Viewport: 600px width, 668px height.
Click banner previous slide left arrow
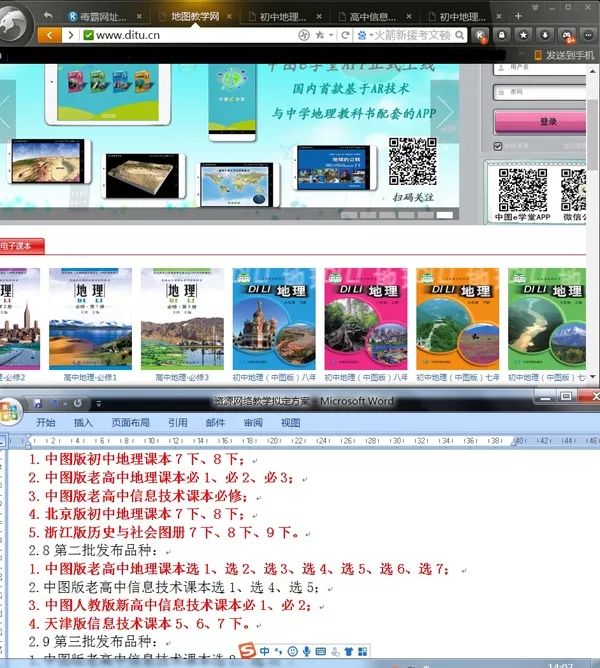[x=7, y=112]
